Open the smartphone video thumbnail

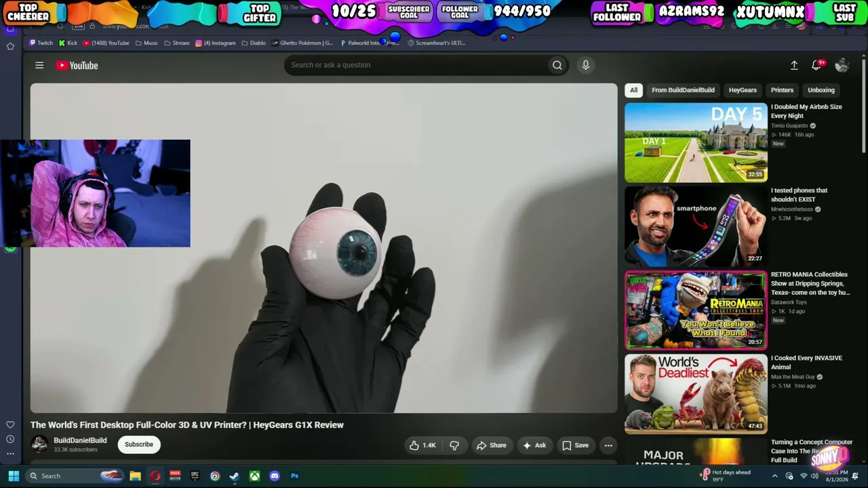pos(696,226)
